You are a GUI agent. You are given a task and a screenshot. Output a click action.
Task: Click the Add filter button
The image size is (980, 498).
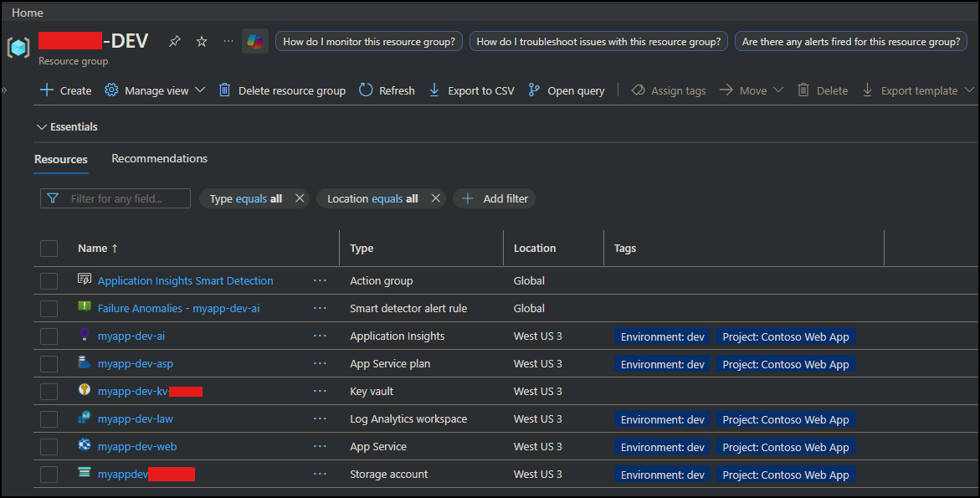495,198
